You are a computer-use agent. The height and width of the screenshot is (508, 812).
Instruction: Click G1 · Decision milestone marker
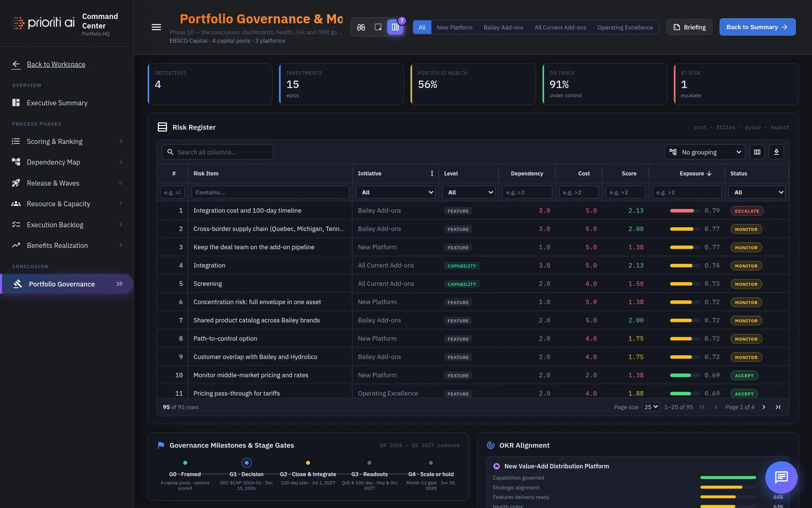tap(246, 462)
